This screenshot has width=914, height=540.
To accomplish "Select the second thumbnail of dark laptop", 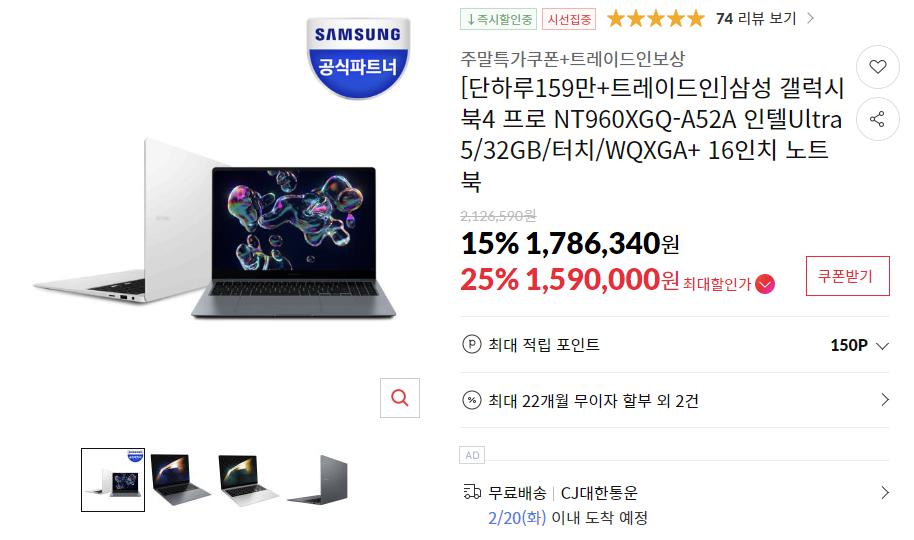I will coord(180,480).
